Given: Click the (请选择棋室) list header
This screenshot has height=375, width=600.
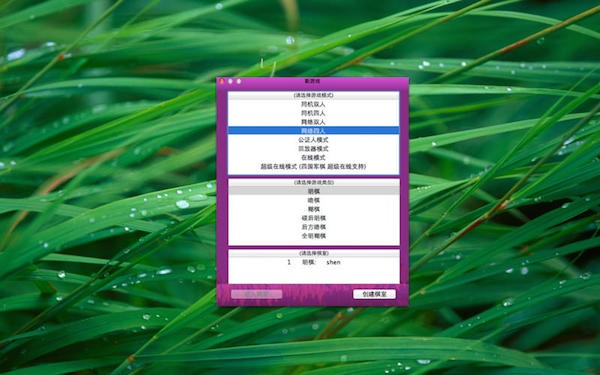Looking at the screenshot, I should click(313, 253).
